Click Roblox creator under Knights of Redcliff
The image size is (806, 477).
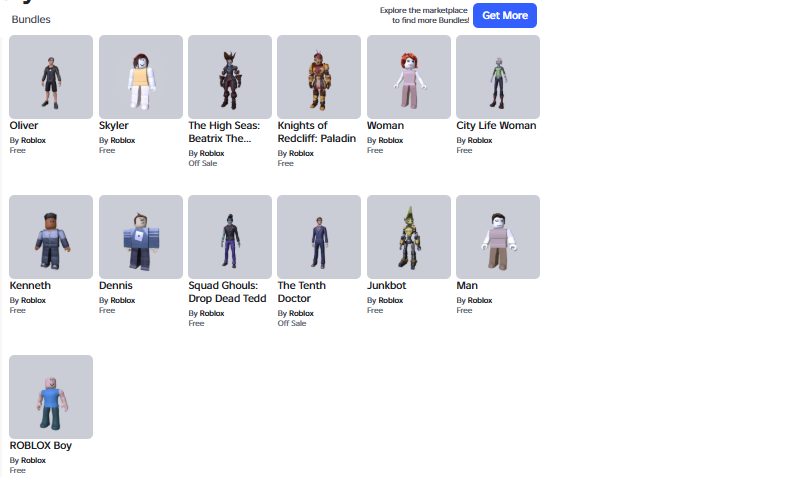301,153
